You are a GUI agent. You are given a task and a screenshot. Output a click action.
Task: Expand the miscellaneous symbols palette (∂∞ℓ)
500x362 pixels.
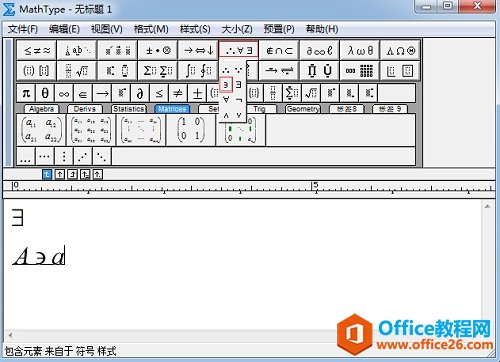[x=320, y=51]
